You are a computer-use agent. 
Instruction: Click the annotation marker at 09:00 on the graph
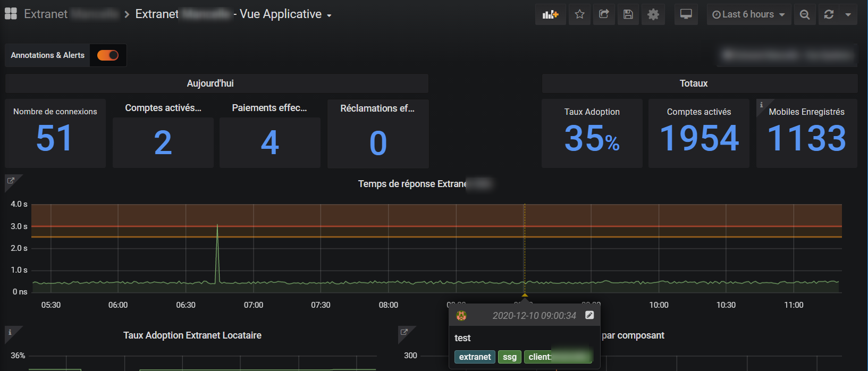(525, 295)
